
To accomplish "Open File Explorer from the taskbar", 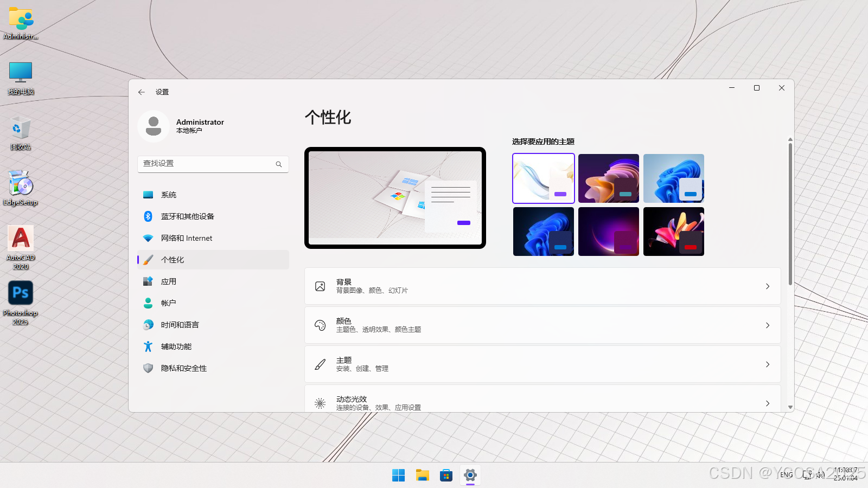I will pyautogui.click(x=422, y=476).
